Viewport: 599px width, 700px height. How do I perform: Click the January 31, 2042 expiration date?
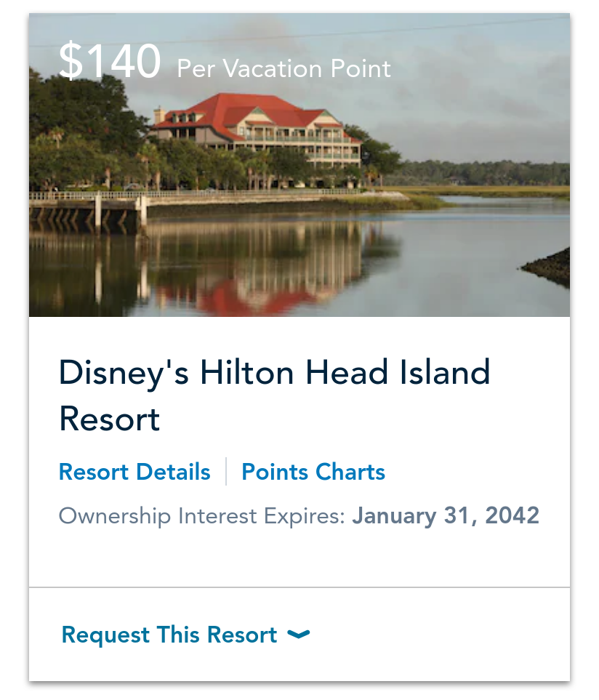(x=446, y=515)
